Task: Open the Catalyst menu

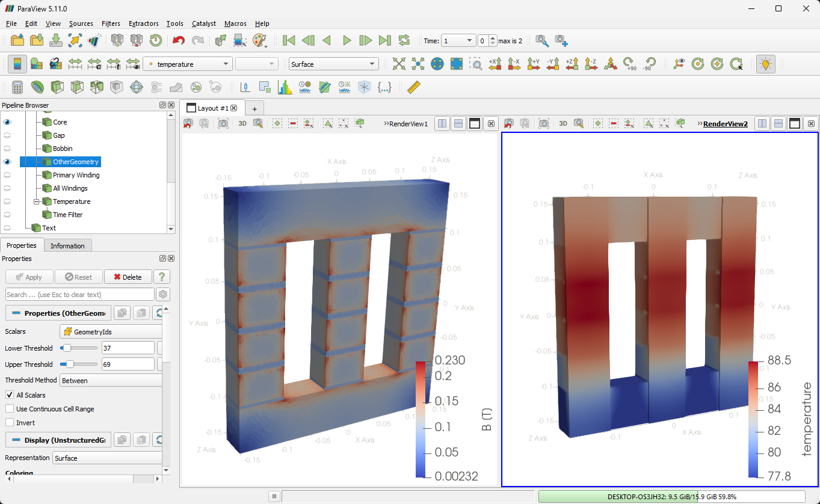Action: pos(204,23)
